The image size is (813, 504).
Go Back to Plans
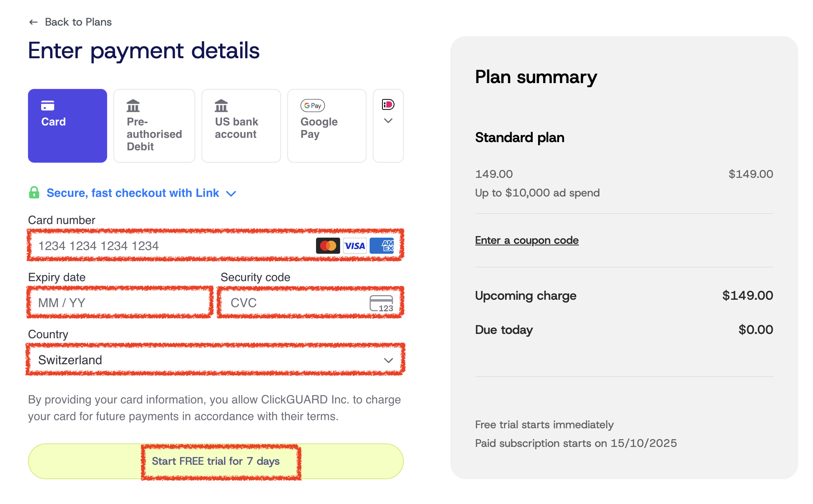coord(78,22)
